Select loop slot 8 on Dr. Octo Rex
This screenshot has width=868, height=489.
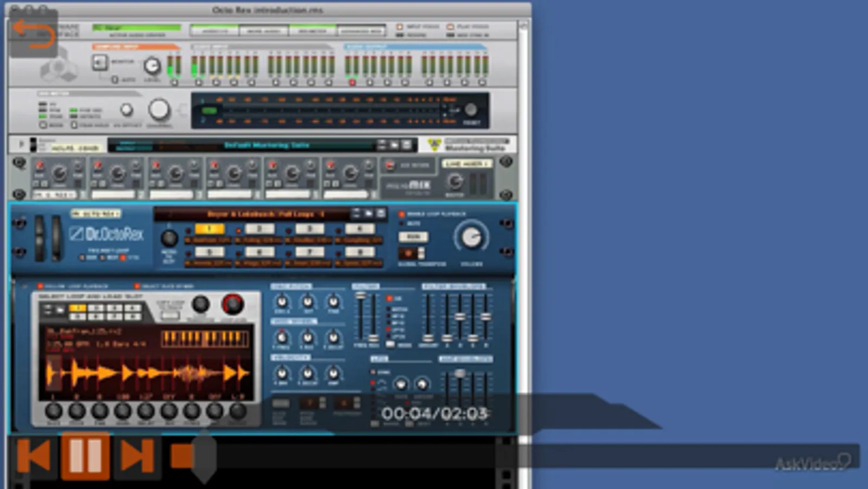pos(359,252)
